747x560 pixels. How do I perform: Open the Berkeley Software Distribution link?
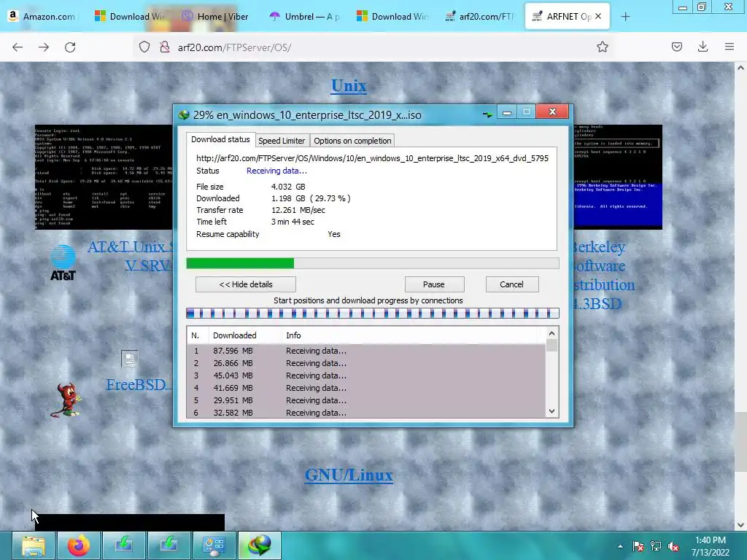point(604,275)
